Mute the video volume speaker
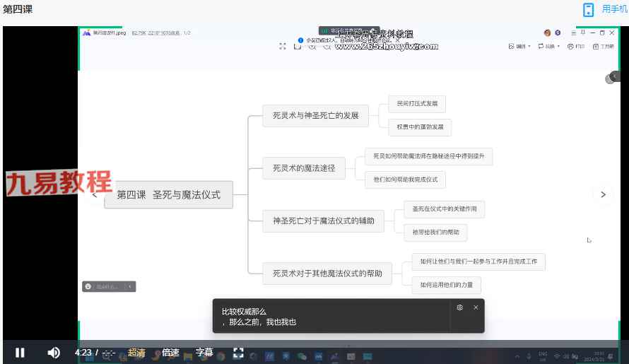Image resolution: width=629 pixels, height=364 pixels. tap(54, 352)
